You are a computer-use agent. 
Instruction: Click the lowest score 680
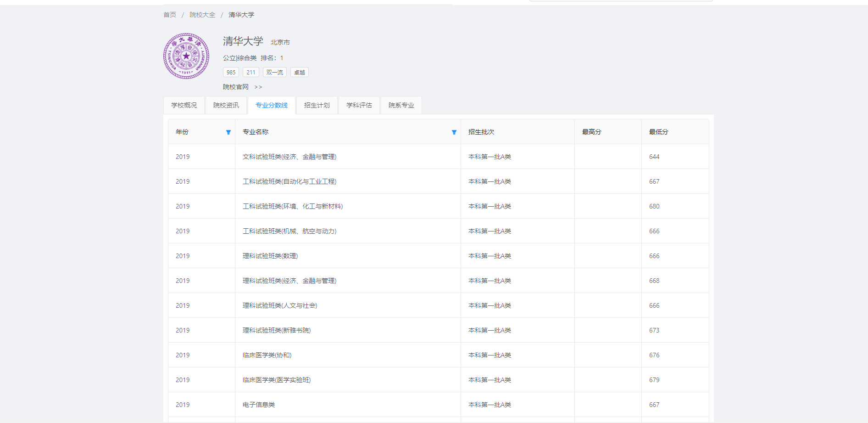pyautogui.click(x=654, y=206)
